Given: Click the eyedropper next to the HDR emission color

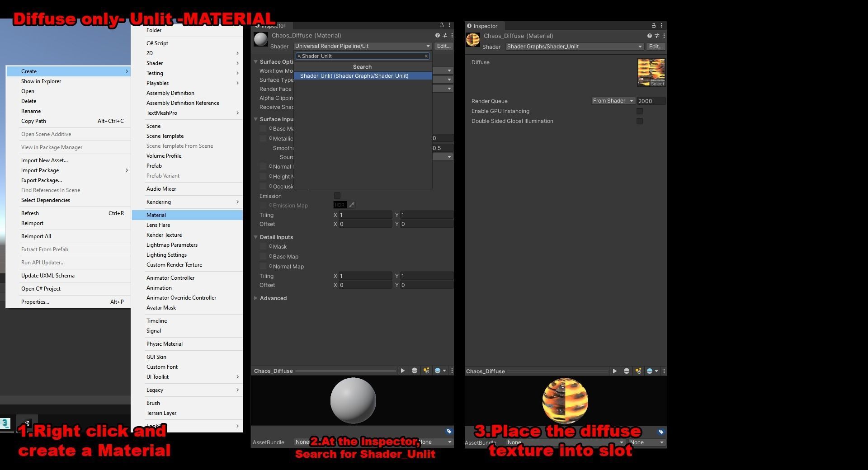Looking at the screenshot, I should (352, 205).
